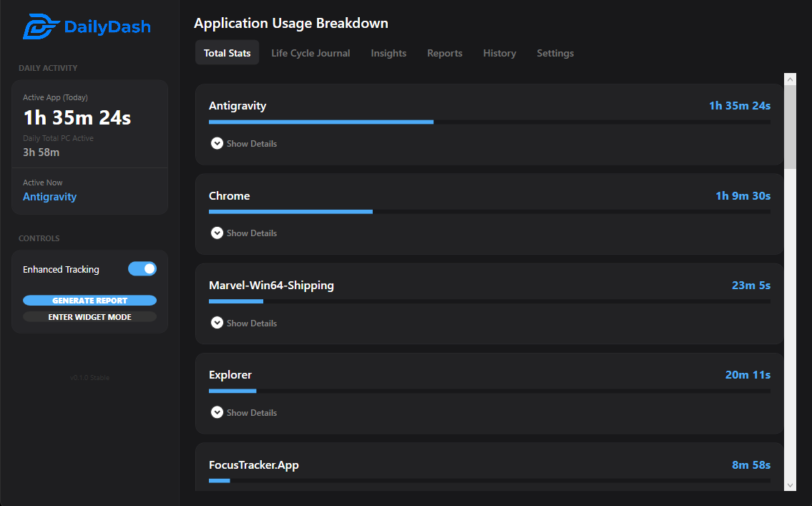Click the chevron icon under Antigravity

point(217,143)
